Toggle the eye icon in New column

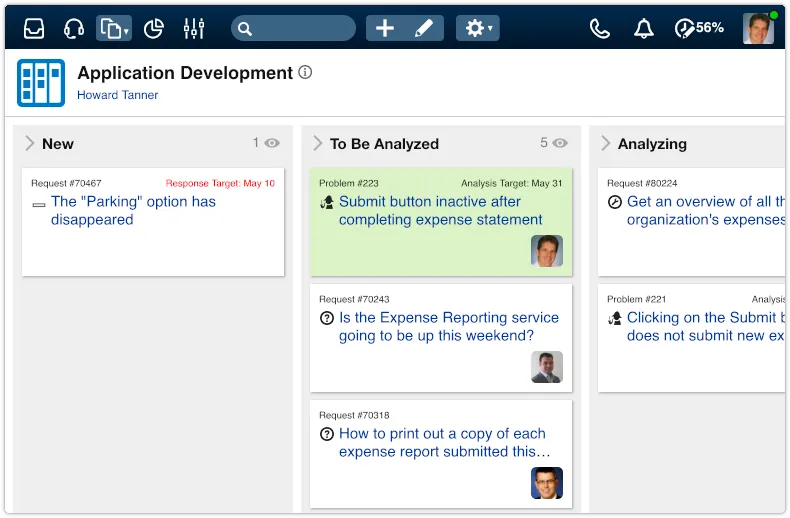272,143
